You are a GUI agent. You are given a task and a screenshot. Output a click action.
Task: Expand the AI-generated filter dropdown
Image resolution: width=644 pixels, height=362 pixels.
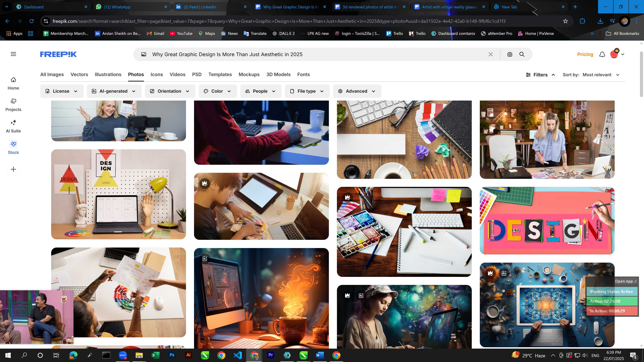pyautogui.click(x=114, y=91)
